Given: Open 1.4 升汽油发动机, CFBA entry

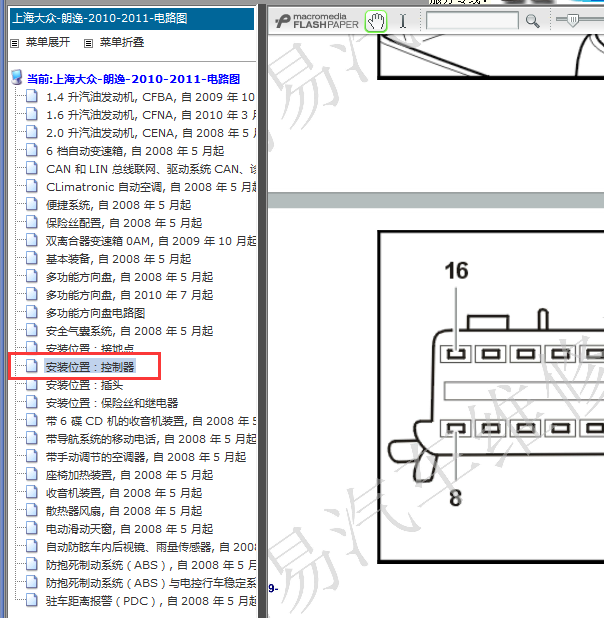Looking at the screenshot, I should pyautogui.click(x=150, y=97).
